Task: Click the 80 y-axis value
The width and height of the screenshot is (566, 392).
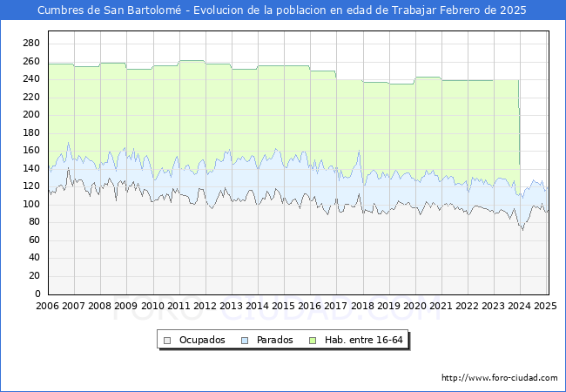Action: [x=34, y=222]
